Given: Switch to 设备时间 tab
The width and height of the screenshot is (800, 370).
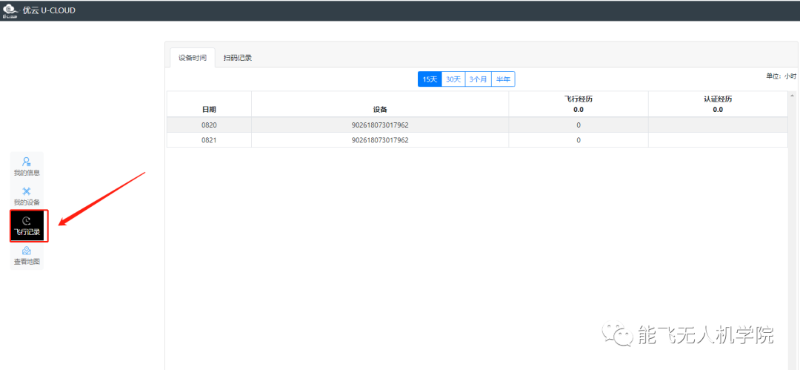Looking at the screenshot, I should 192,58.
